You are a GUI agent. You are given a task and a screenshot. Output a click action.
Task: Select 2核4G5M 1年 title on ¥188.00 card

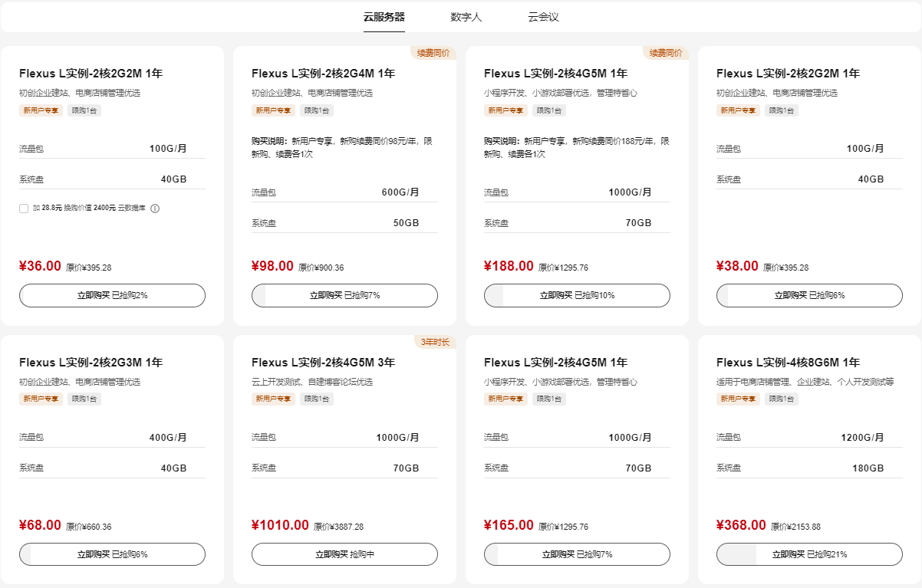pos(555,74)
